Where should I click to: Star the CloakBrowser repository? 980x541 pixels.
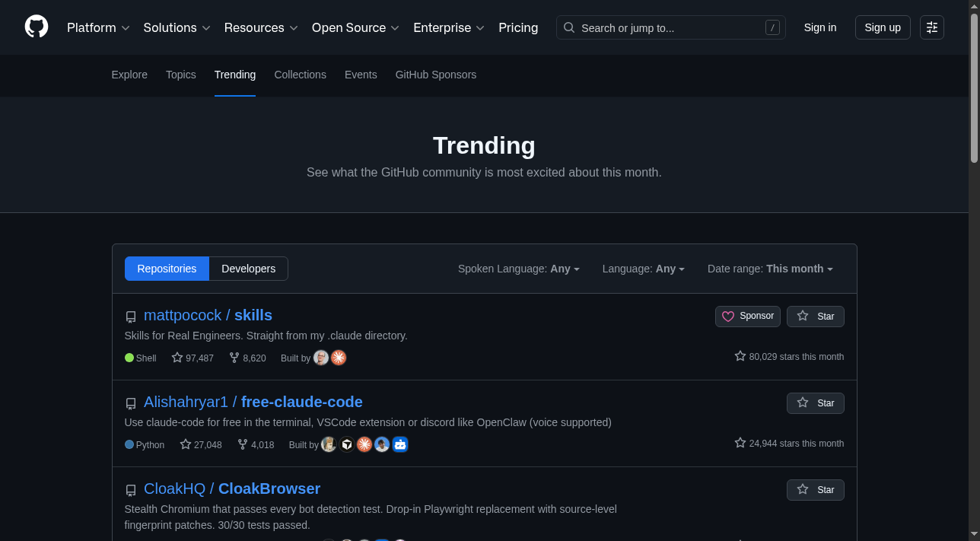tap(816, 489)
